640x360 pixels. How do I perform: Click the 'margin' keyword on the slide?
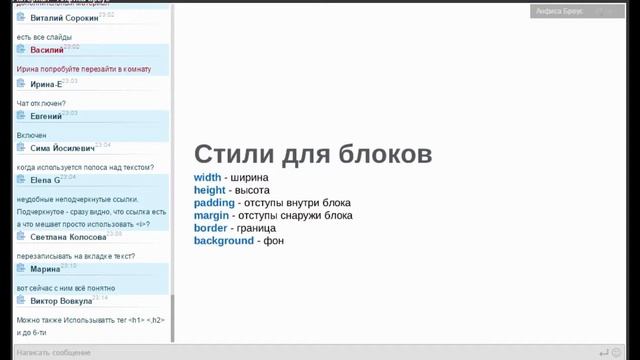(x=211, y=216)
